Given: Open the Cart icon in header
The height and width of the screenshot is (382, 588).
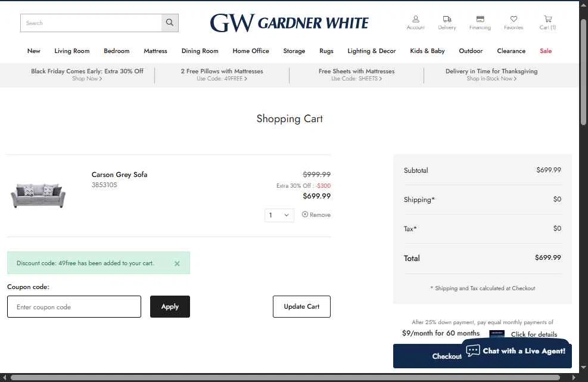Looking at the screenshot, I should pyautogui.click(x=547, y=23).
